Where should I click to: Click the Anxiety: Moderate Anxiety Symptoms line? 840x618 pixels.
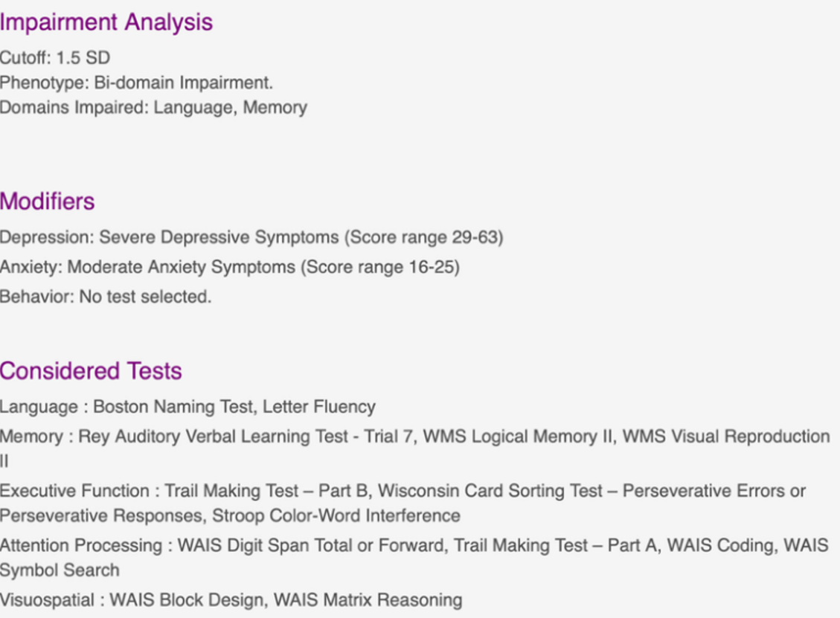coord(229,266)
